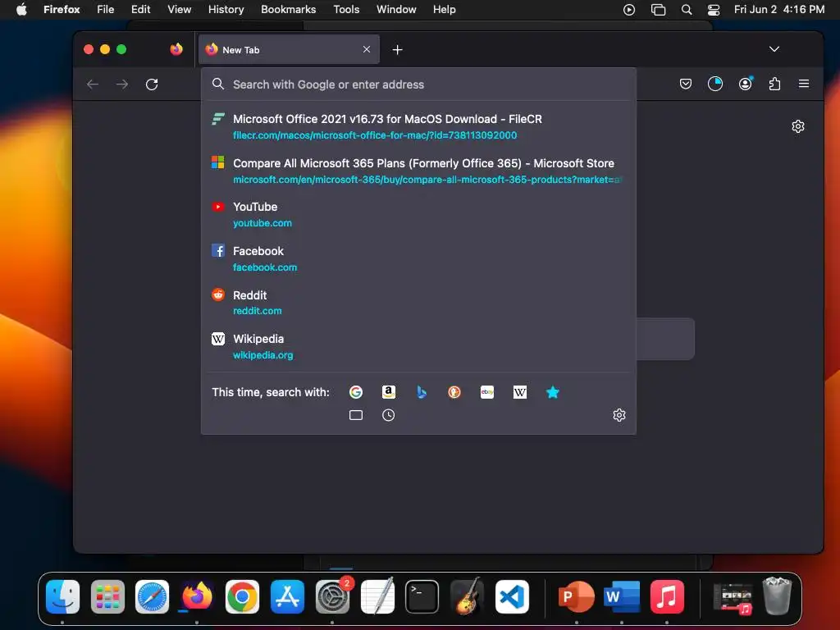Open the Firefox application hamburger menu
Screen dimensions: 840x630
point(804,84)
